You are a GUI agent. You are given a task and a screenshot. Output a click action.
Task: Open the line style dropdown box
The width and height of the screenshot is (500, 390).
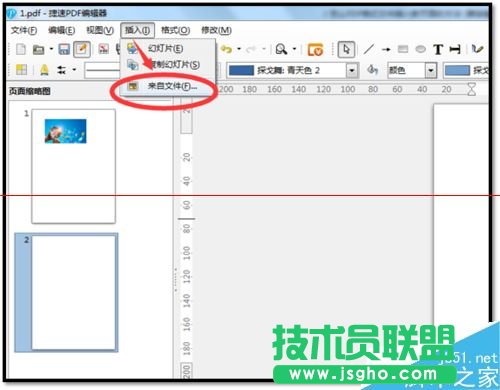point(102,70)
